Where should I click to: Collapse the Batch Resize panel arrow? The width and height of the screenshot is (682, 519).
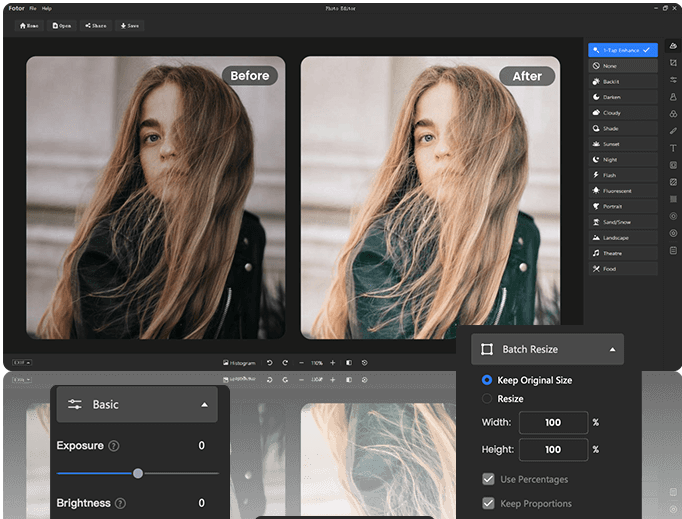tap(612, 349)
